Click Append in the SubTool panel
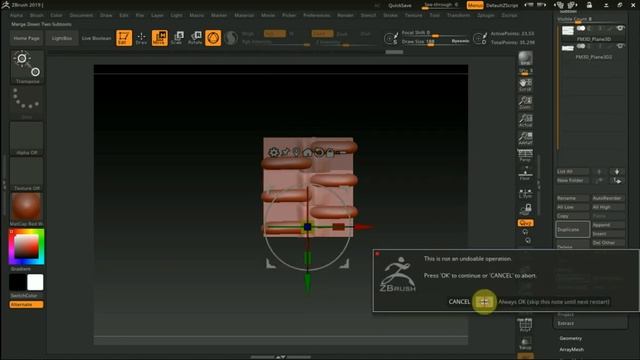The image size is (640, 360). coord(608,225)
